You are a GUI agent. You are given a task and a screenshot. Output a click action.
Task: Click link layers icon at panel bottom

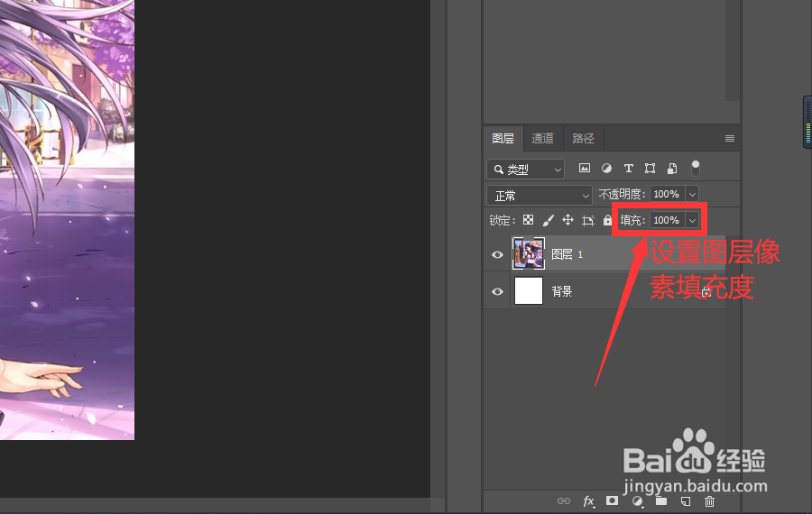pyautogui.click(x=563, y=501)
